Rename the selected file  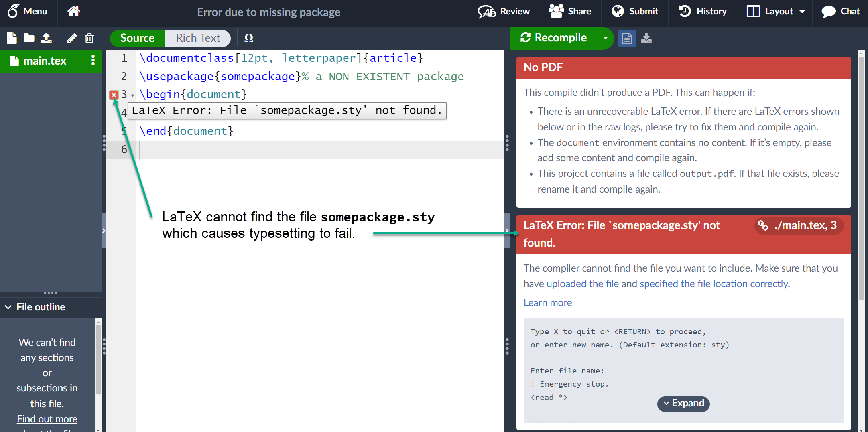point(71,38)
